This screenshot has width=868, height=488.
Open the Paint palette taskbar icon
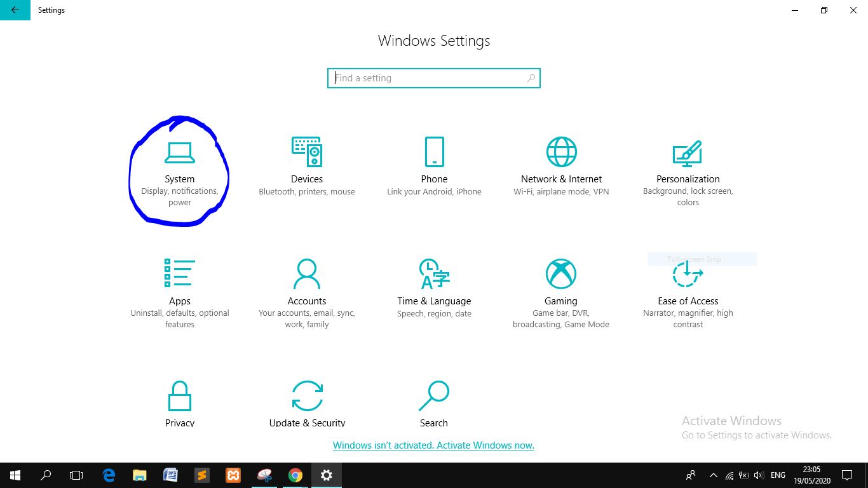(x=264, y=475)
